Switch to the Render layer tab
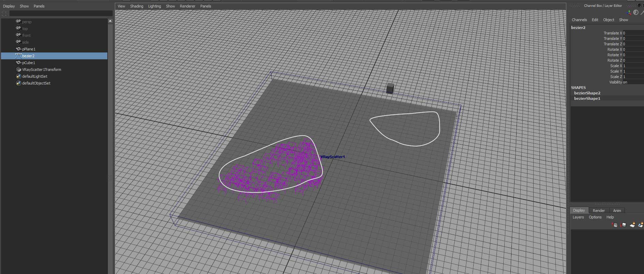644x274 pixels. pyautogui.click(x=599, y=211)
